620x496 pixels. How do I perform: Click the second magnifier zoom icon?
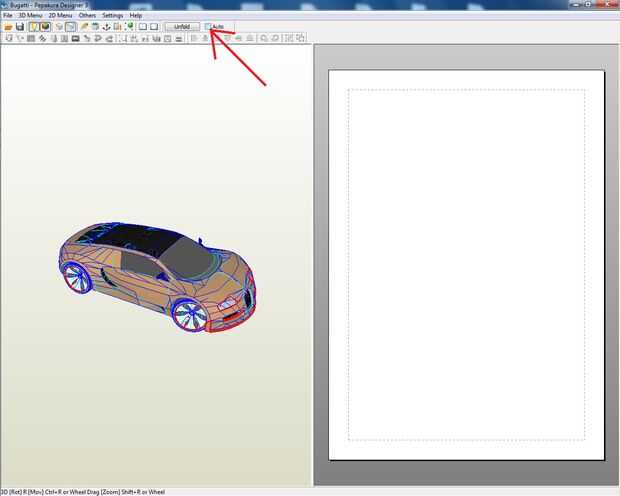(x=275, y=38)
